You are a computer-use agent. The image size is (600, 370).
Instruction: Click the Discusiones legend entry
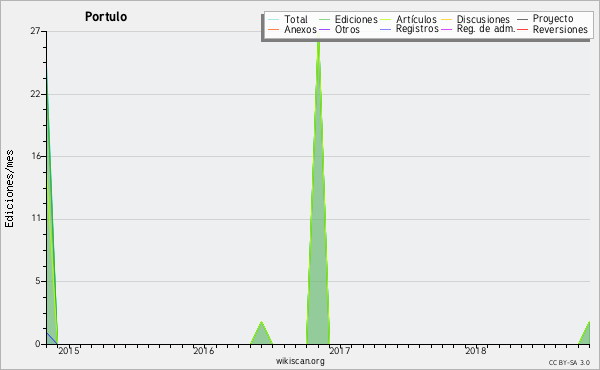[475, 19]
